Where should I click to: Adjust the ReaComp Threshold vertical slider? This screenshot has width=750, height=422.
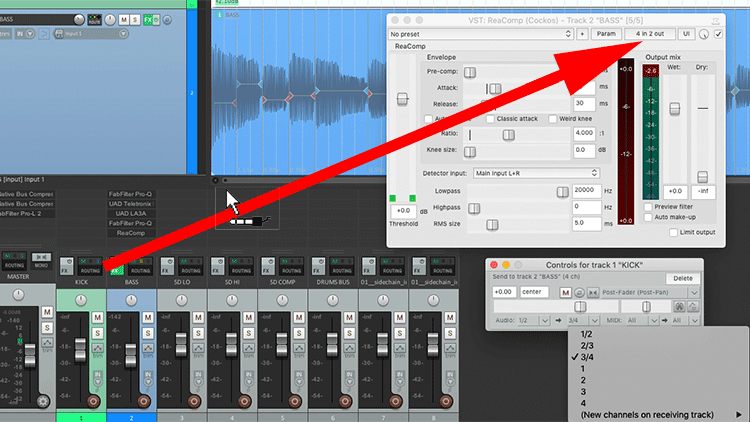tap(402, 99)
